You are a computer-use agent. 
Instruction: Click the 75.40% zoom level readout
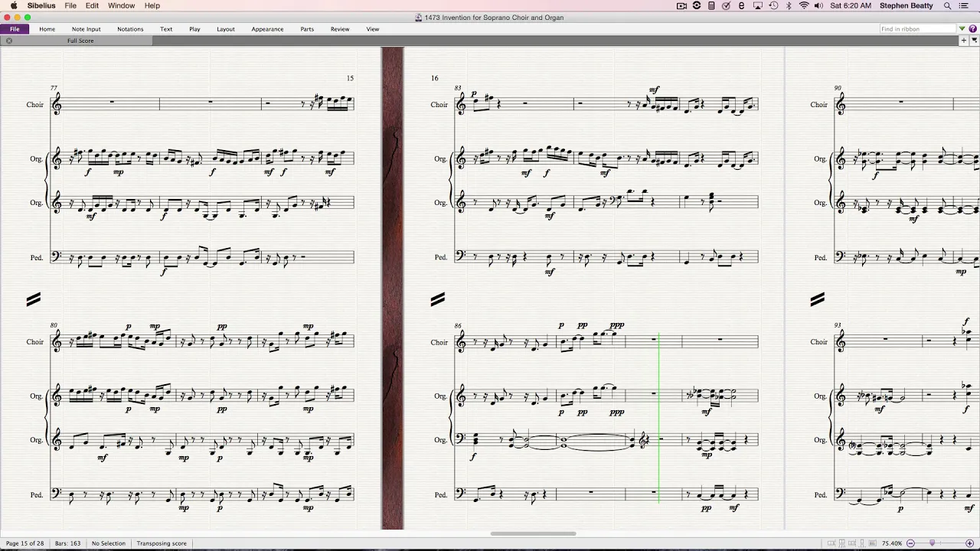[892, 543]
